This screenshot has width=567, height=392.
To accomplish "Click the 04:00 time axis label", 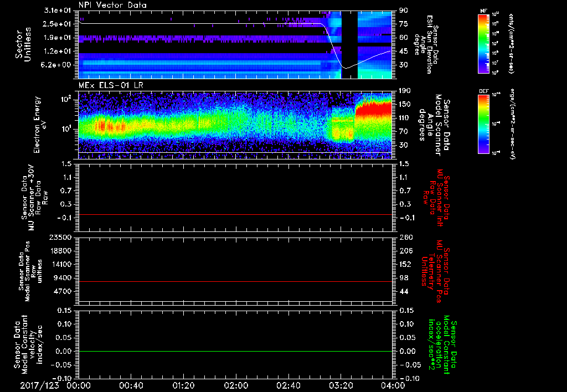I will pyautogui.click(x=393, y=385).
